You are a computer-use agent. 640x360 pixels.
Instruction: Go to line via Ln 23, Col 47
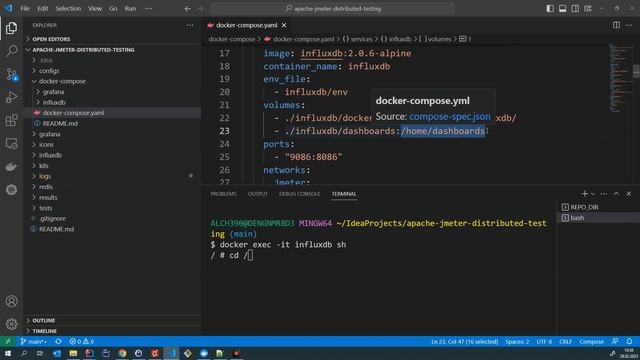(464, 341)
